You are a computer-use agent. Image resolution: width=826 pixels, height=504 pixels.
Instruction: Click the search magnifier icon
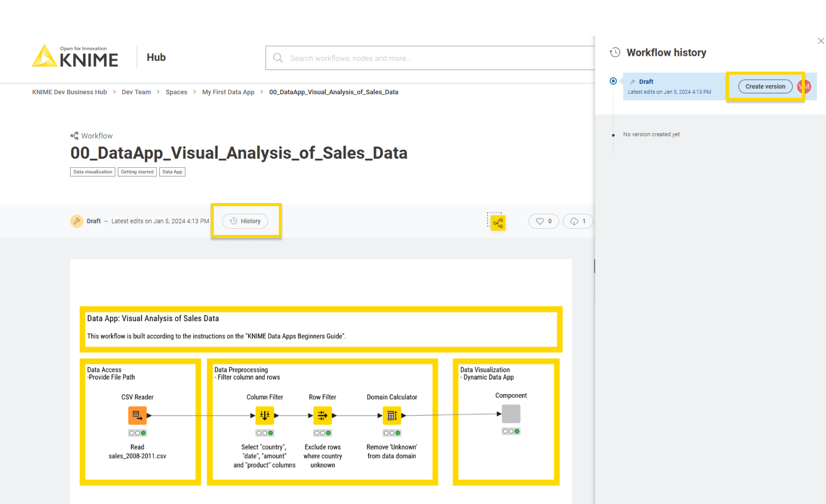pyautogui.click(x=278, y=58)
